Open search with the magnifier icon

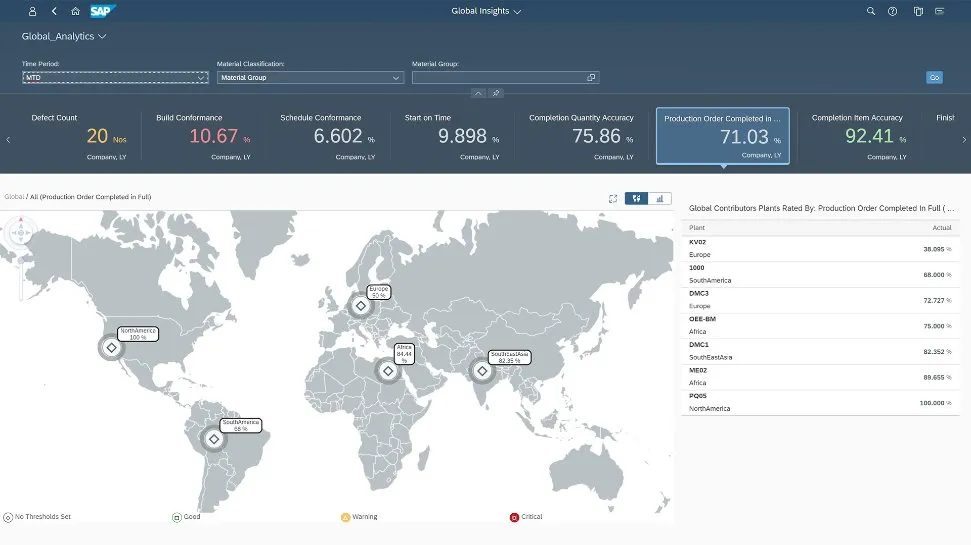point(870,12)
